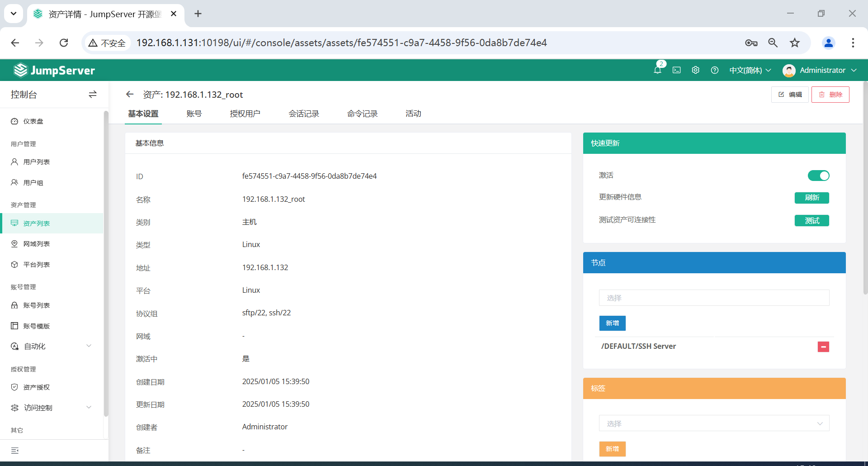Switch to the 授权用户 tab
Viewport: 868px width, 466px height.
click(245, 114)
